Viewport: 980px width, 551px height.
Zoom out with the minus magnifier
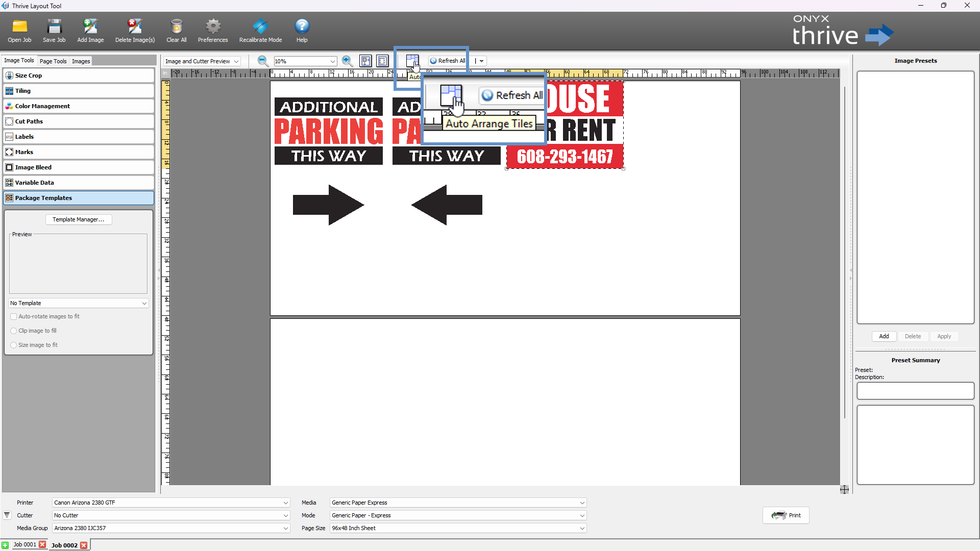[263, 61]
